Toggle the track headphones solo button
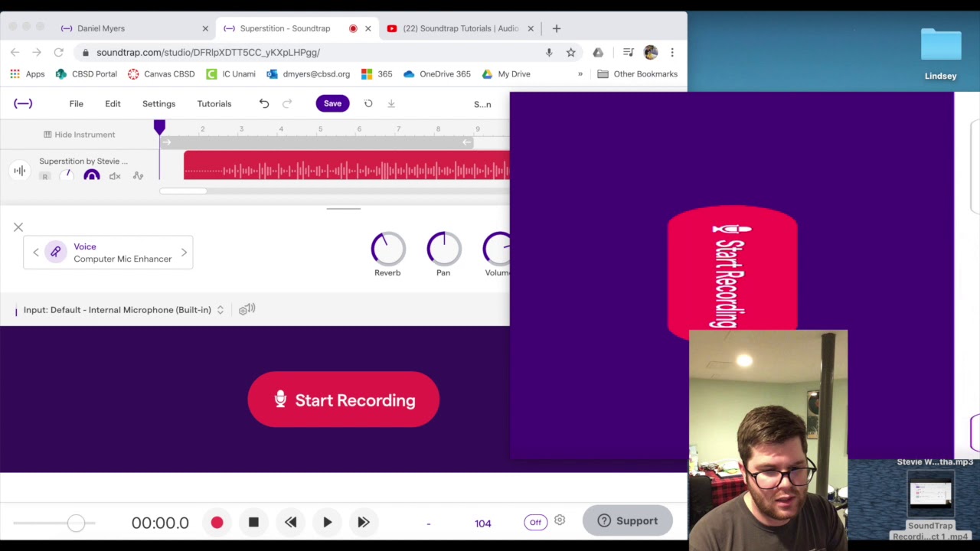The image size is (980, 551). pos(91,176)
